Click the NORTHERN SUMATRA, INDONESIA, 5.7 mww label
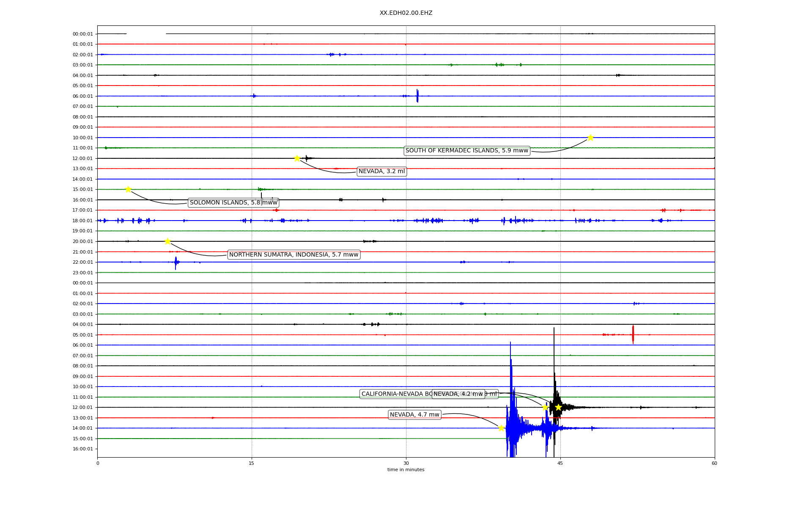Screen dimensions: 812x508 [294, 255]
